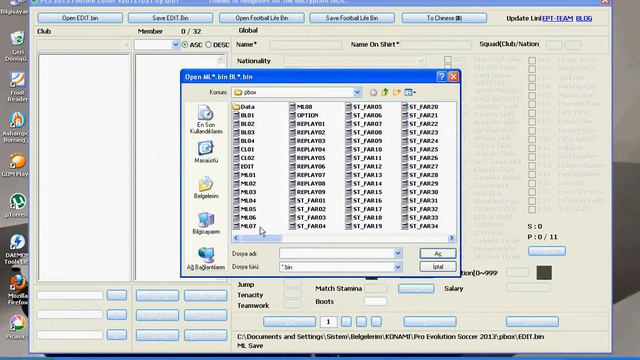Open the EPT-TEAM link
The width and height of the screenshot is (640, 360).
pos(558,18)
